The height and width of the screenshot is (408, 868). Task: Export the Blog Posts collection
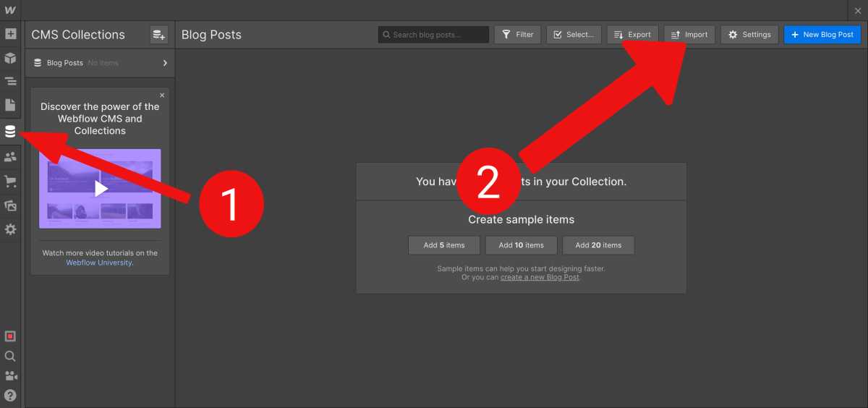pyautogui.click(x=632, y=34)
